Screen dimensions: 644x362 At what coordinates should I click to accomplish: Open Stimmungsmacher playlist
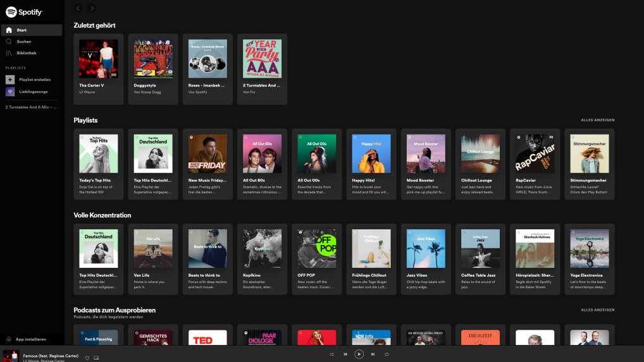590,164
